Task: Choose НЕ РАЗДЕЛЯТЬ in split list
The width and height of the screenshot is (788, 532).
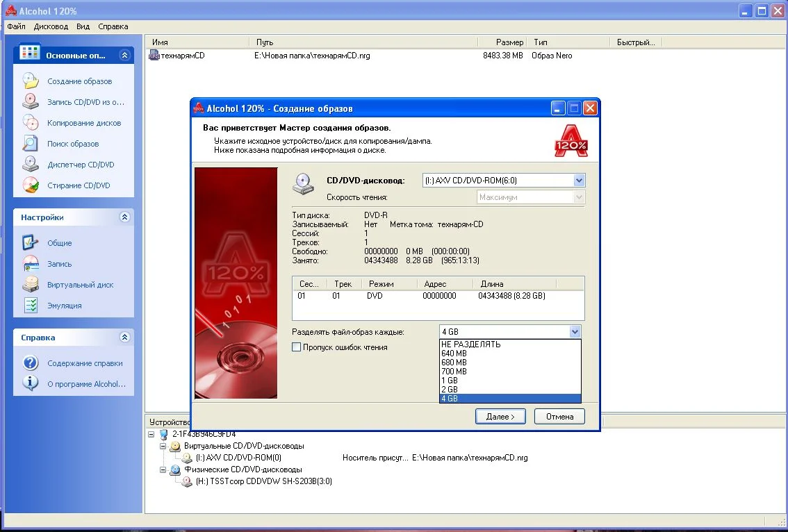Action: tap(510, 344)
